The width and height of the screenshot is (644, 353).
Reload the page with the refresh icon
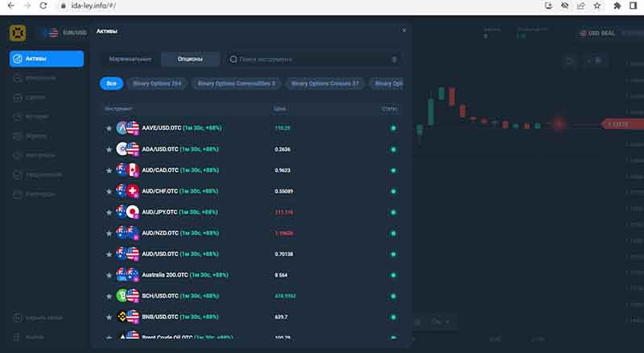click(x=43, y=6)
